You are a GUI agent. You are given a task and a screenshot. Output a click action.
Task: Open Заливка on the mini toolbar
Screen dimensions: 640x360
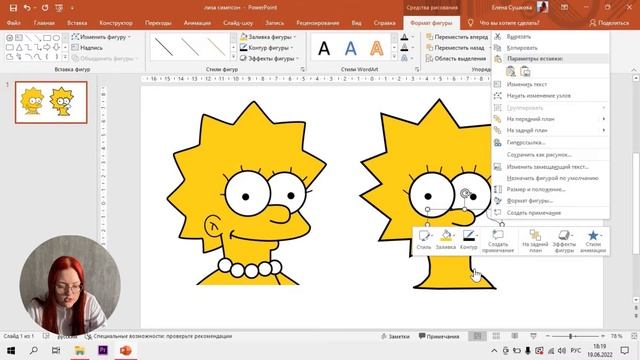click(446, 240)
